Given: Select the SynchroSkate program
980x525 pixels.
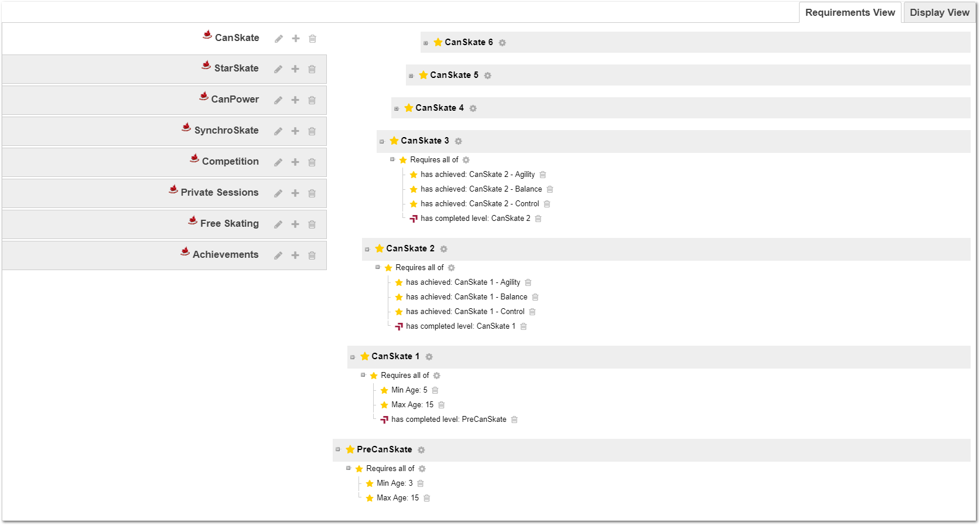Looking at the screenshot, I should pyautogui.click(x=226, y=130).
